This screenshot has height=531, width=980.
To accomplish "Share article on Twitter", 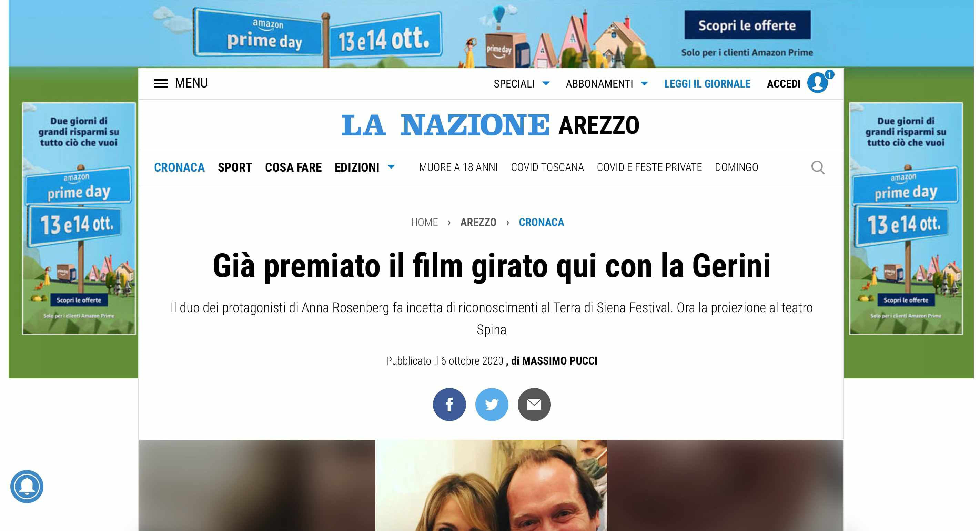I will pos(492,404).
